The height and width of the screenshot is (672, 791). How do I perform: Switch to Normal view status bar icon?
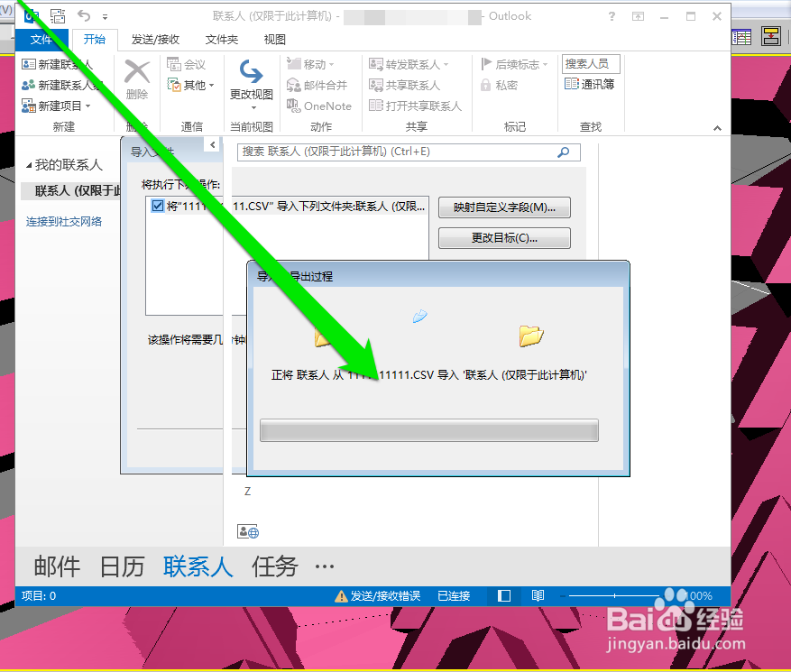click(x=504, y=596)
